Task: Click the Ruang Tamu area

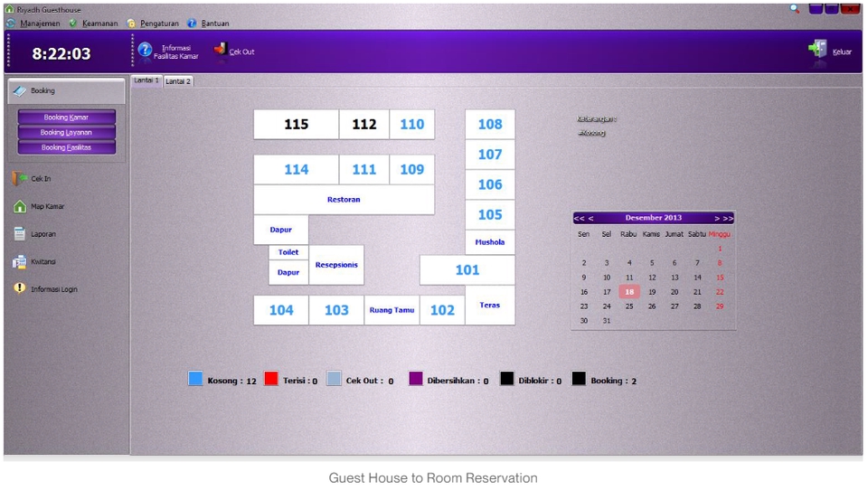Action: (x=392, y=310)
